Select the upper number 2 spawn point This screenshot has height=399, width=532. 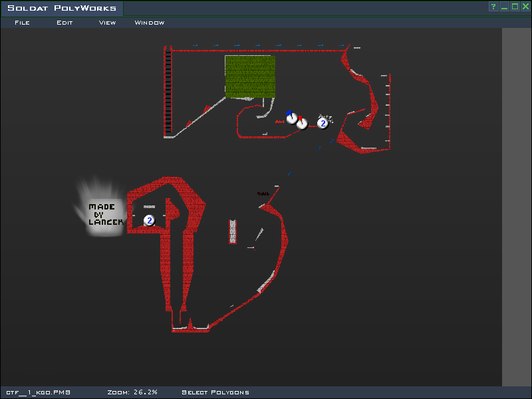pos(323,122)
